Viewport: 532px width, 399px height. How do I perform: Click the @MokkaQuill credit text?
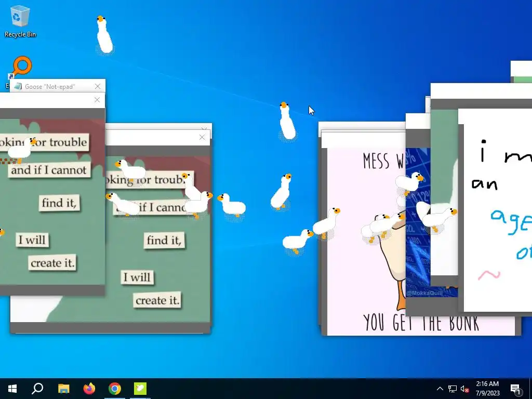tap(424, 293)
